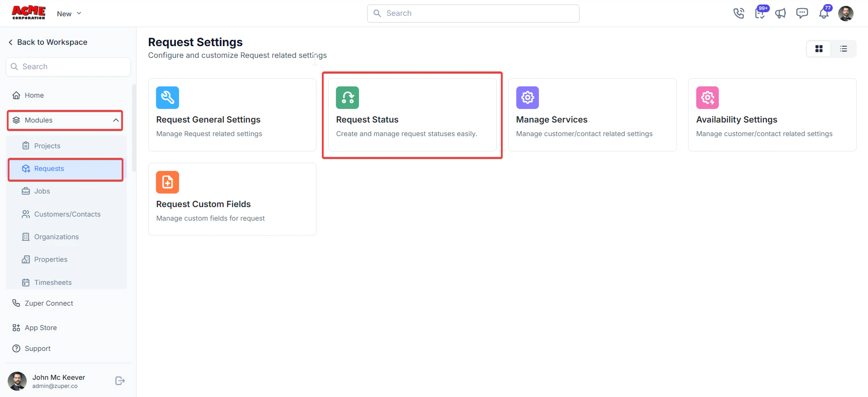Open the announcements megaphone icon

pos(781,14)
